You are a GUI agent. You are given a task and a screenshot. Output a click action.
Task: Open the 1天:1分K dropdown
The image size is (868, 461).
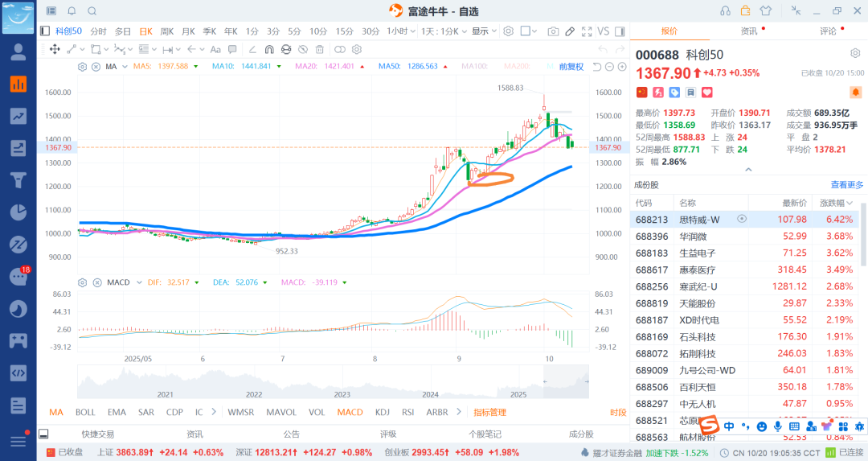444,31
